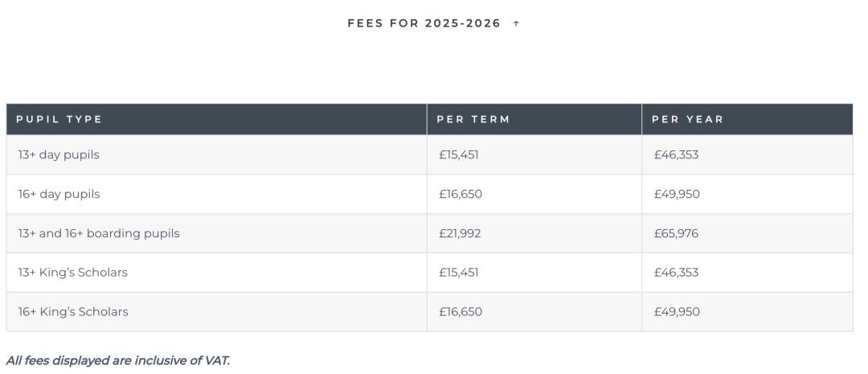Click the 13+ and 16+ boarding pupils label
This screenshot has width=868, height=374.
[99, 234]
